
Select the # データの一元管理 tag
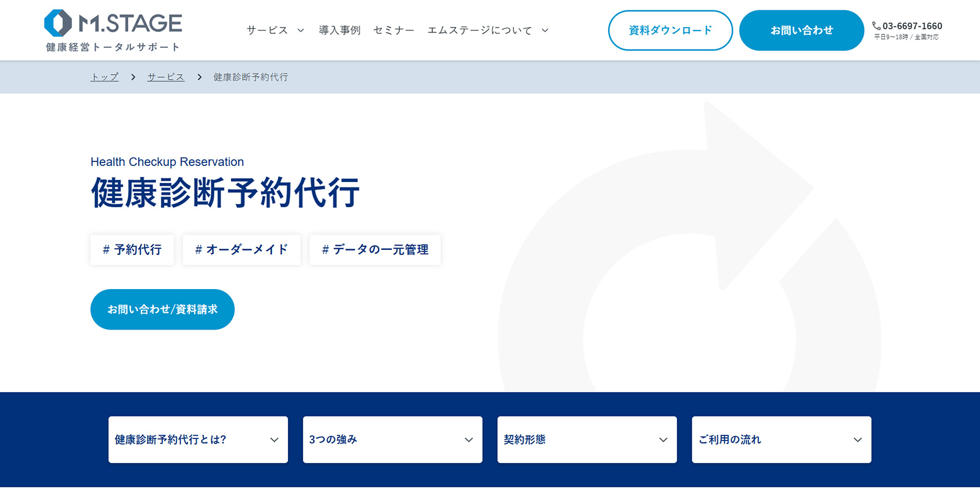(375, 250)
